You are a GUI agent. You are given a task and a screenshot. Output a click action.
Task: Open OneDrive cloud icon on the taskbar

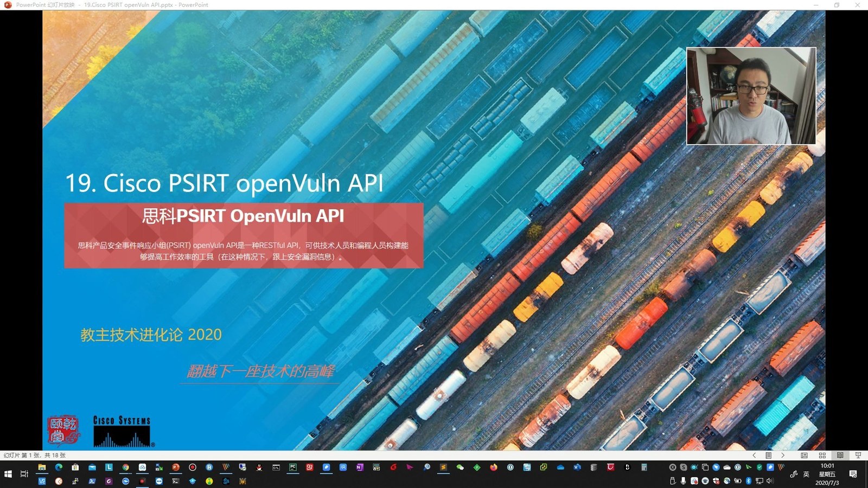[x=560, y=467]
